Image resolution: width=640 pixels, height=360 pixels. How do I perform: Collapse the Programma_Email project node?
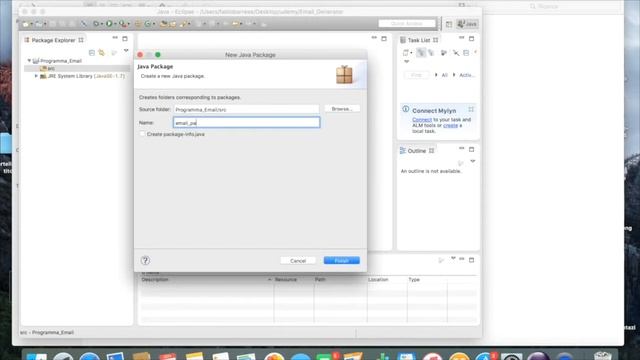click(x=29, y=60)
